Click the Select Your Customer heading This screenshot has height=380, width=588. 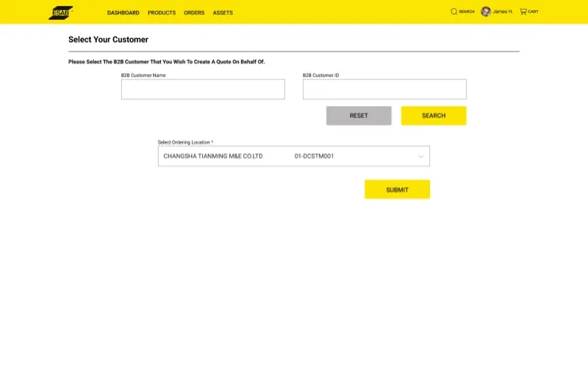tap(108, 40)
